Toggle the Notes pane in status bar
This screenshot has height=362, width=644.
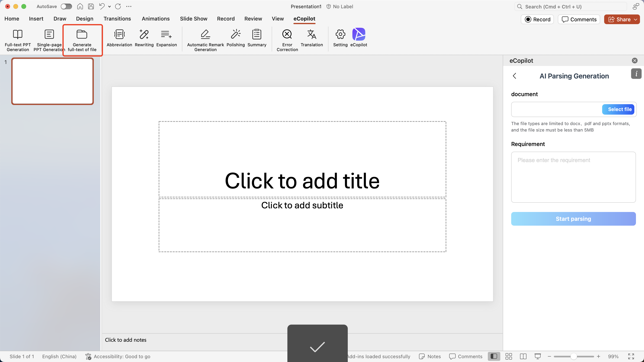pos(430,357)
